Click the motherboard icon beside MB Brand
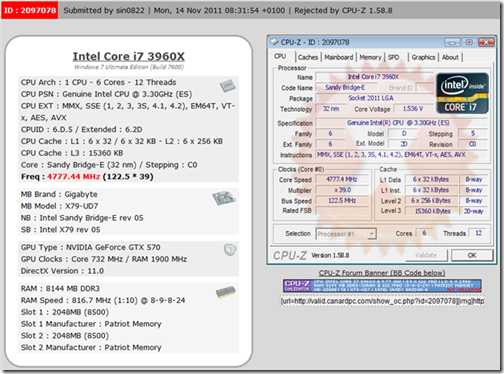The image size is (504, 374). click(x=224, y=198)
